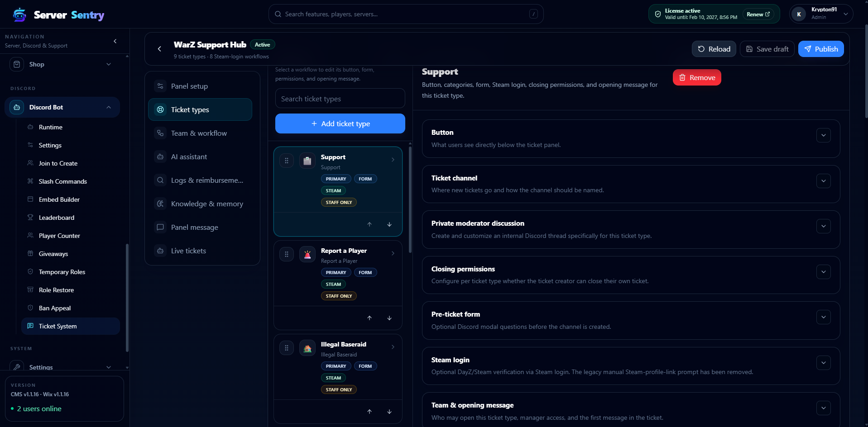Click the drag handle on Report a Player card

[x=287, y=254]
